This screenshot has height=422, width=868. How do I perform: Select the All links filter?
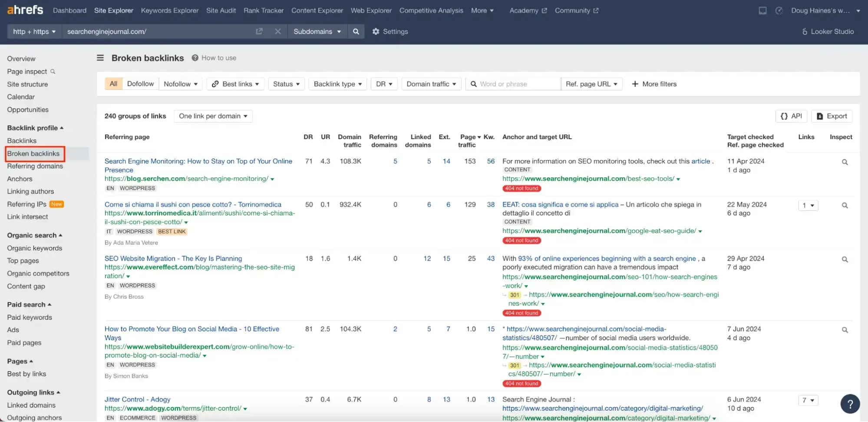(x=113, y=84)
